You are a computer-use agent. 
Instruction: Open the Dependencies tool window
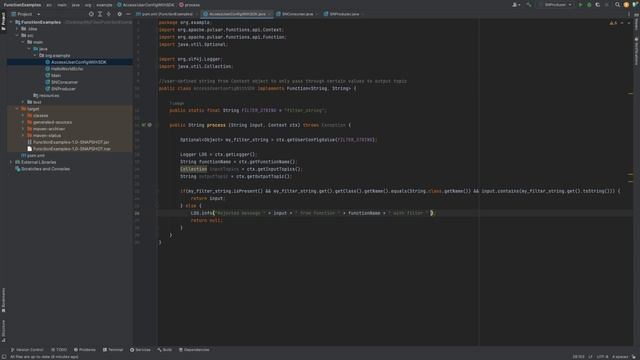tap(194, 350)
